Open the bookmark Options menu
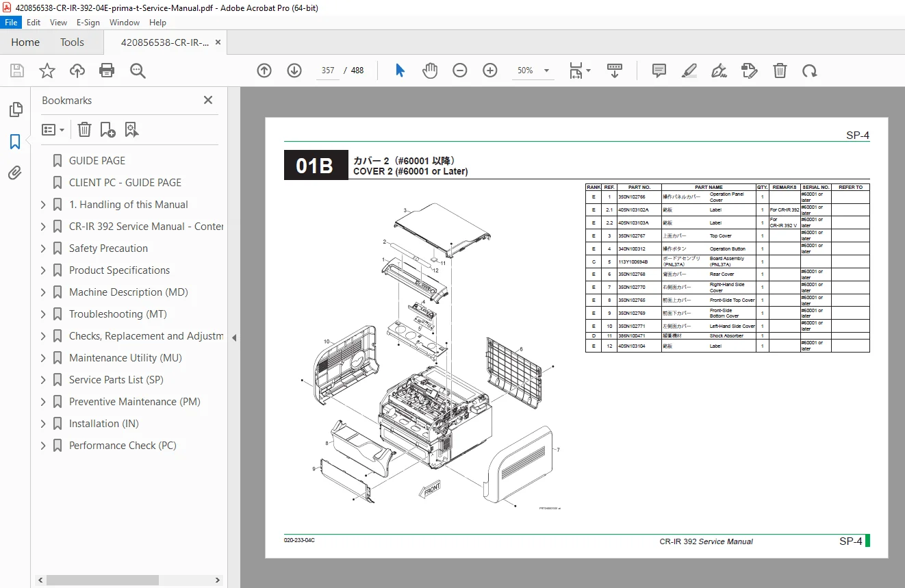Viewport: 905px width, 588px height. [53, 129]
